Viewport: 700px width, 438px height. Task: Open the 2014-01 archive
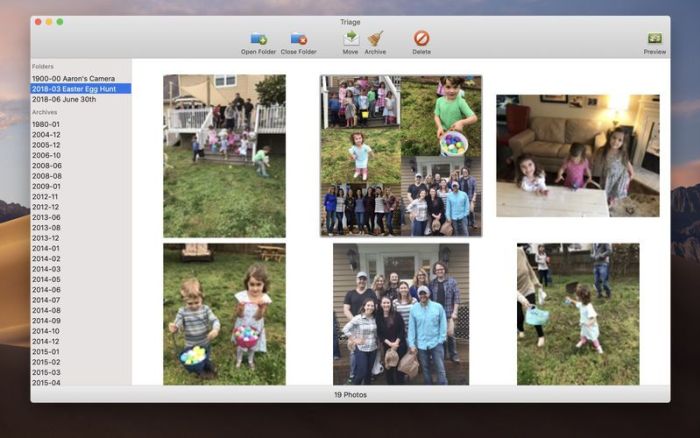point(81,248)
